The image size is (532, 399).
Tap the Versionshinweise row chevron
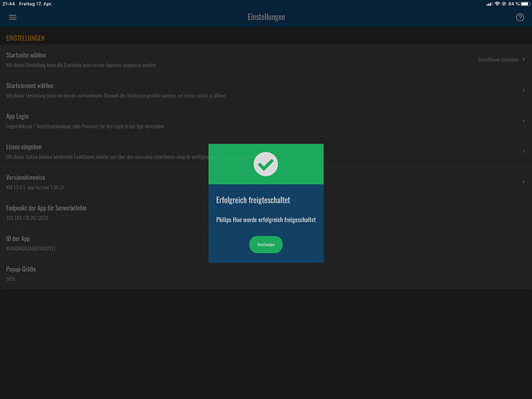[x=523, y=181]
